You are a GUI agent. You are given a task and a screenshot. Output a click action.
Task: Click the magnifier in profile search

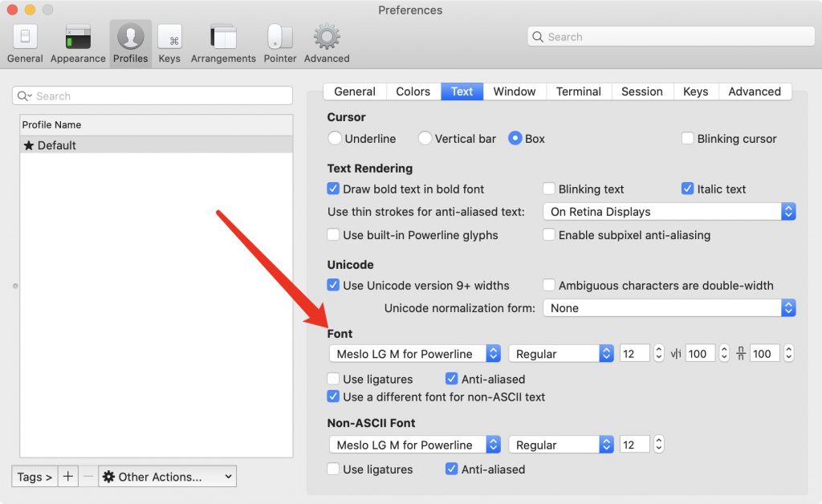pyautogui.click(x=24, y=96)
